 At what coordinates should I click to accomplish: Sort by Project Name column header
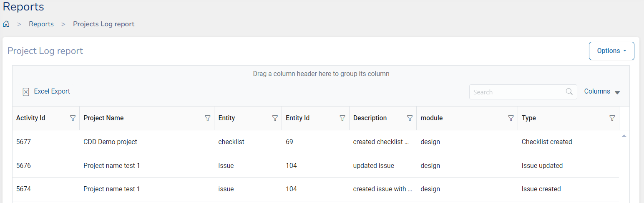(x=103, y=118)
